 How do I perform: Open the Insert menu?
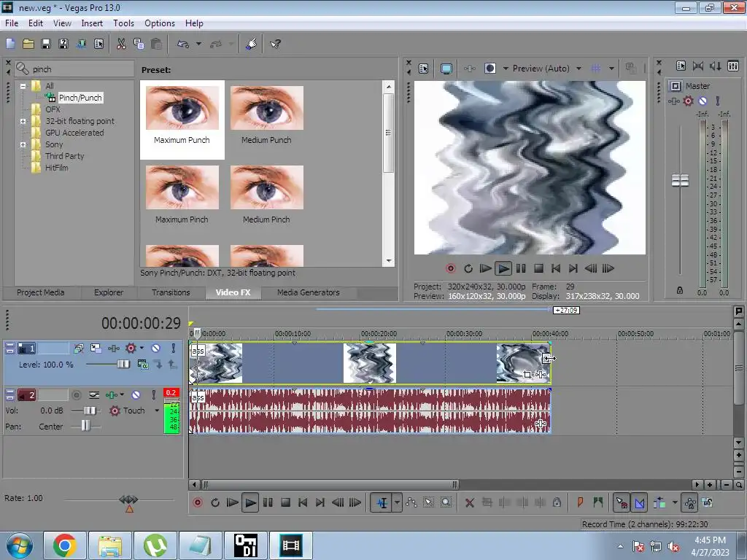92,23
